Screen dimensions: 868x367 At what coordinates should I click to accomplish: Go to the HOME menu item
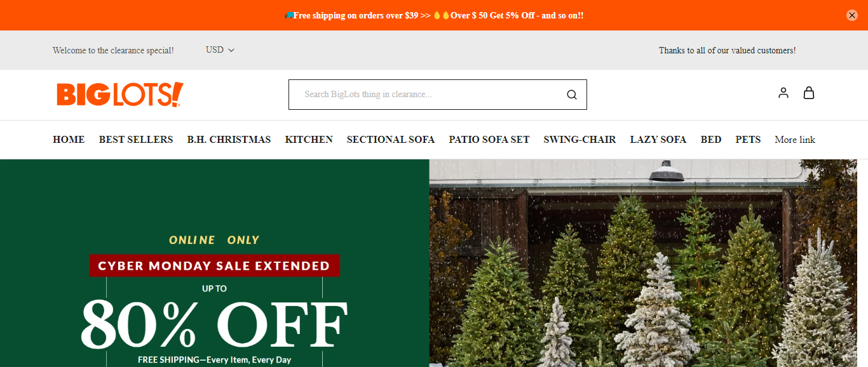click(x=69, y=140)
